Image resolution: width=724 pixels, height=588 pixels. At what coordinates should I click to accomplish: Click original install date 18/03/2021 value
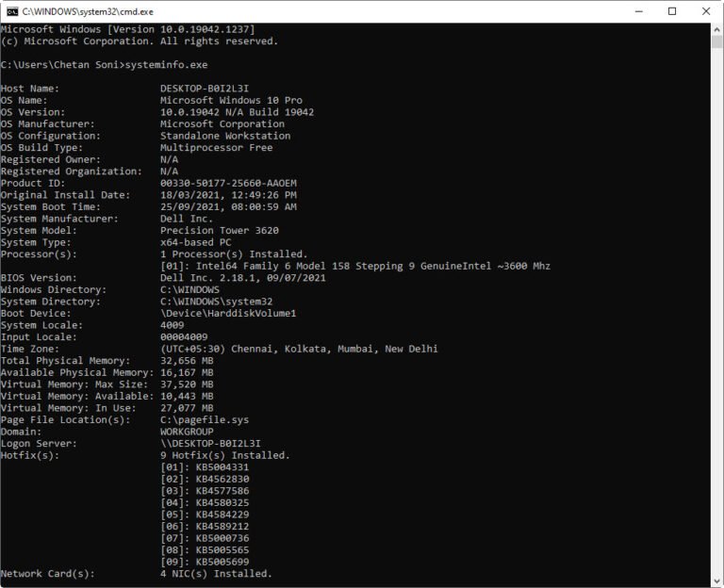pyautogui.click(x=228, y=195)
